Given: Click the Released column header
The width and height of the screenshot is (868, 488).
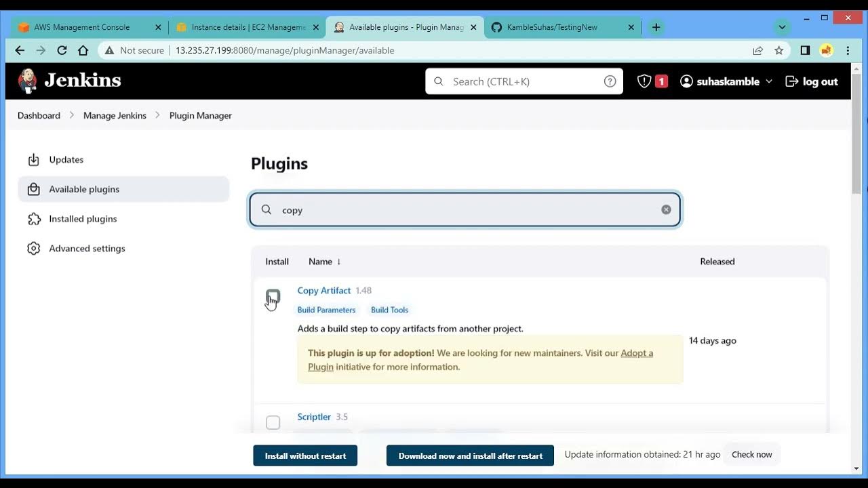Looking at the screenshot, I should (717, 262).
